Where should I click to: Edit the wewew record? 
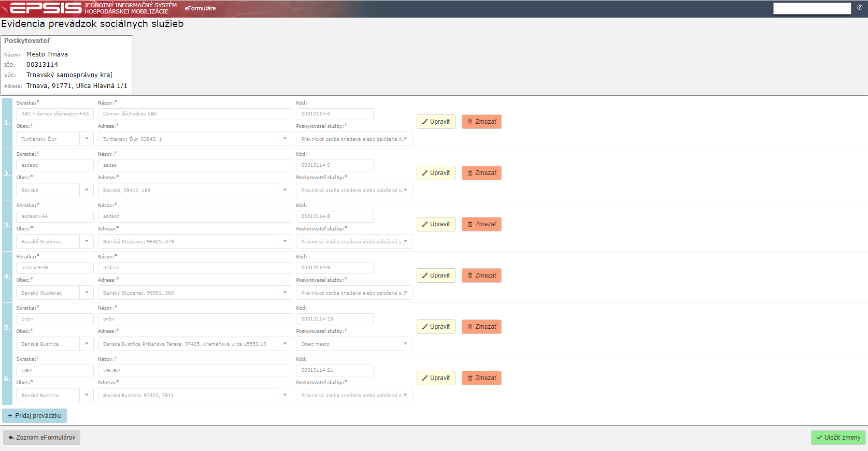coord(436,378)
